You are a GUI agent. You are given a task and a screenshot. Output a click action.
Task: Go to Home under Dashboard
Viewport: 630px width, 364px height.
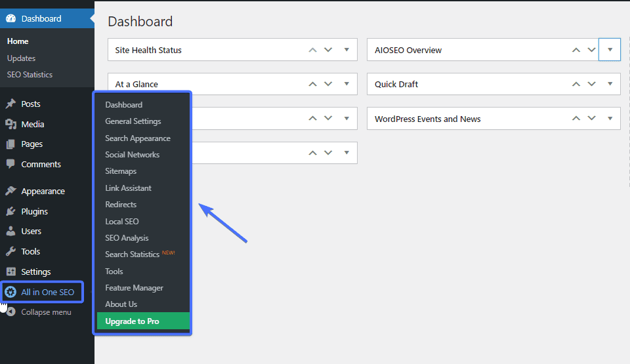tap(18, 41)
